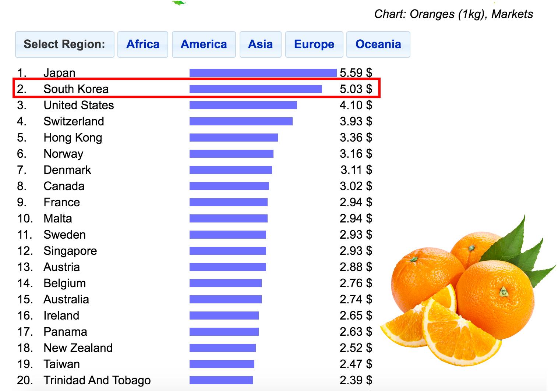
Task: Select the Africa region button
Action: tap(143, 44)
